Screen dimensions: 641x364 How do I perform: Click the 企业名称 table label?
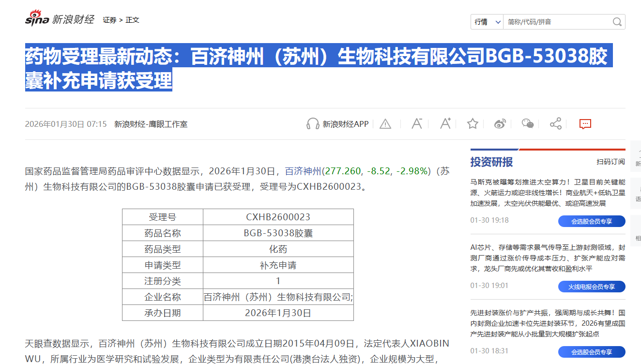[163, 297]
